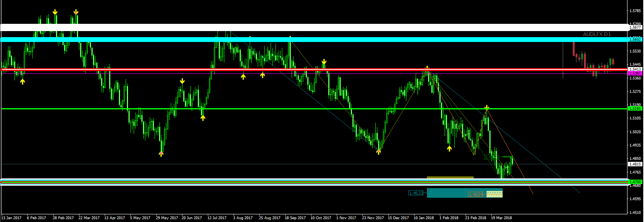Click yellow up arrow near February 2018 low
The image size is (644, 222).
tap(449, 148)
